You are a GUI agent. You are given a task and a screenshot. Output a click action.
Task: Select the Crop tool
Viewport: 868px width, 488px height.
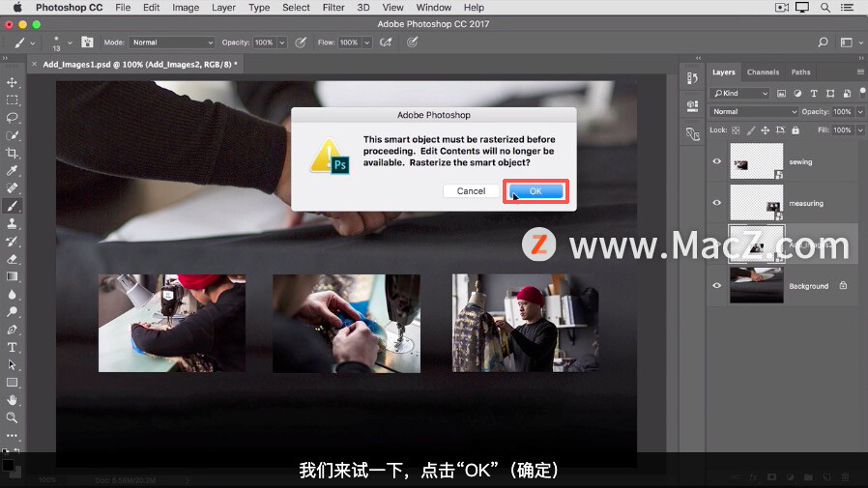click(x=12, y=154)
